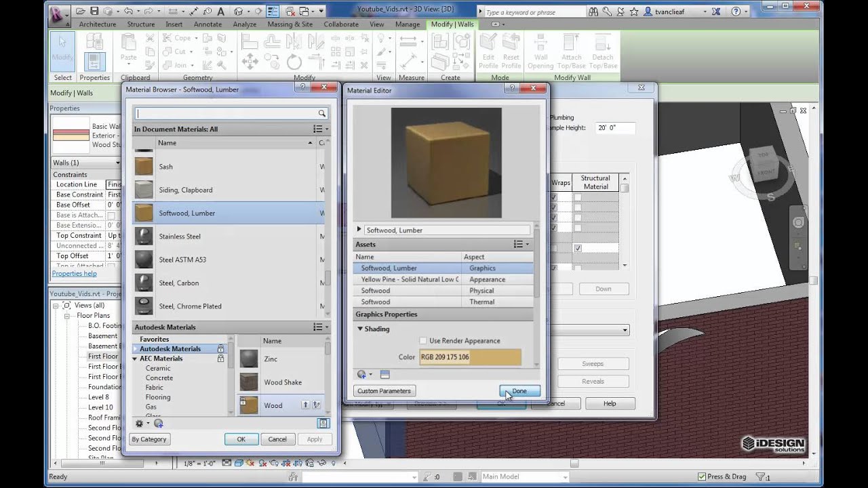This screenshot has width=868, height=488.
Task: Open the Architecture ribbon tab
Action: 97,24
